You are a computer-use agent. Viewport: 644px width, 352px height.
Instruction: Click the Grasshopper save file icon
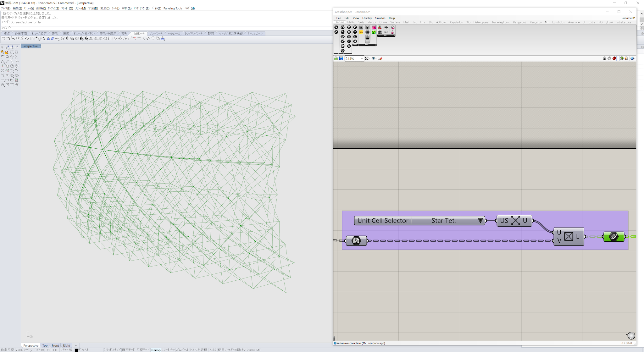point(341,58)
